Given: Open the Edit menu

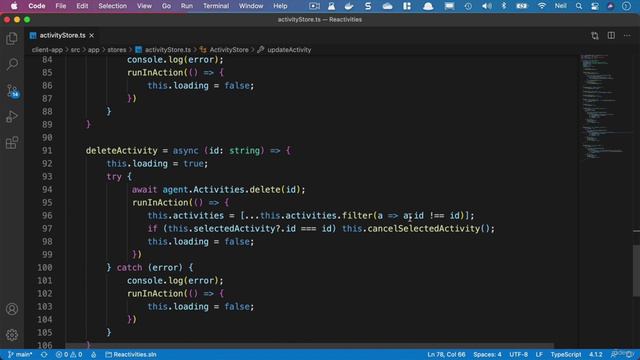Looking at the screenshot, I should pyautogui.click(x=82, y=6).
